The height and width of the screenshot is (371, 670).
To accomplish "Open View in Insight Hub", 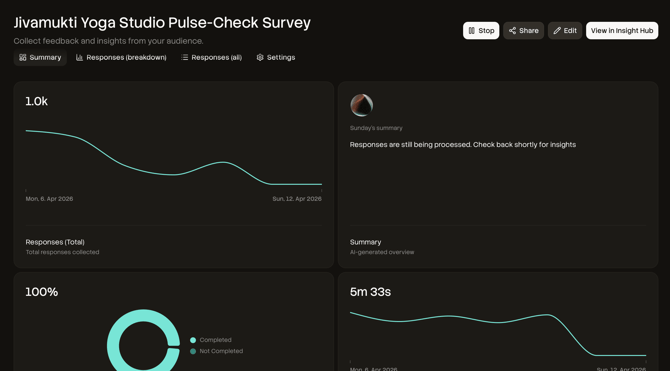I will 622,31.
